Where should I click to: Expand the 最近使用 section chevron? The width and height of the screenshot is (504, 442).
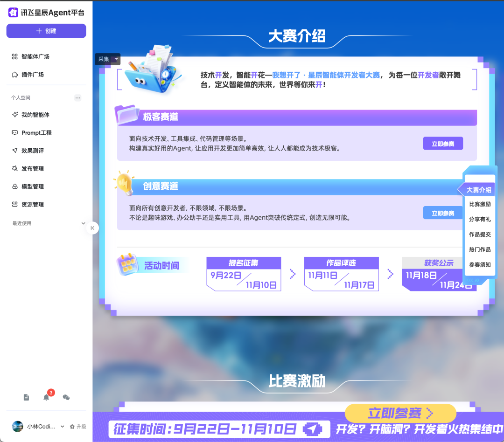83,223
